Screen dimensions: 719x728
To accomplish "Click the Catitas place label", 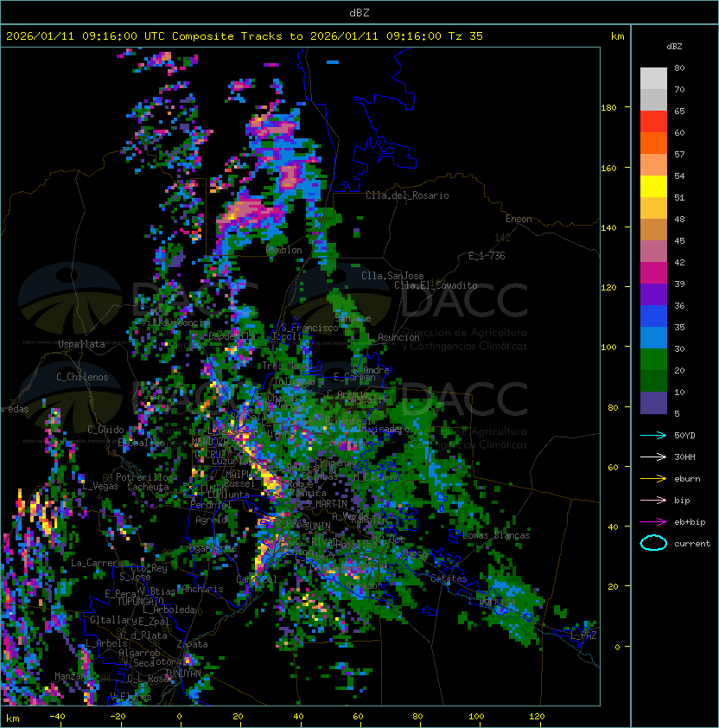I will coord(449,579).
